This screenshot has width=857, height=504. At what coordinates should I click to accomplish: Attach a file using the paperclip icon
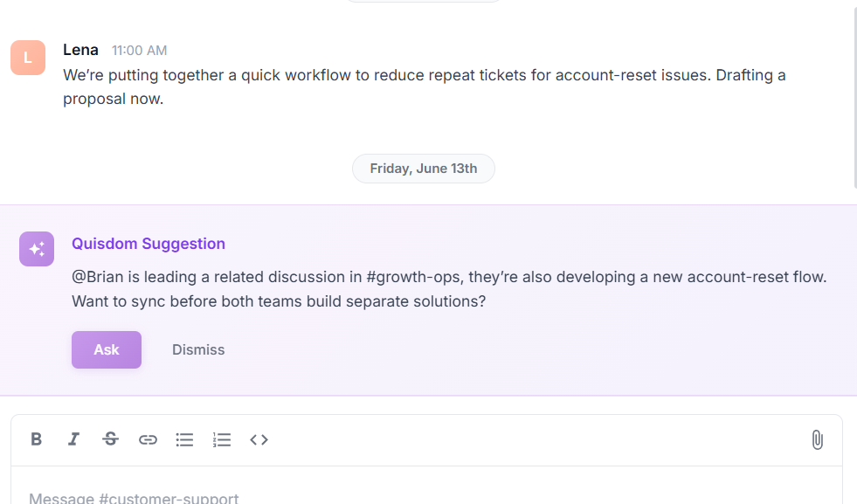point(818,439)
